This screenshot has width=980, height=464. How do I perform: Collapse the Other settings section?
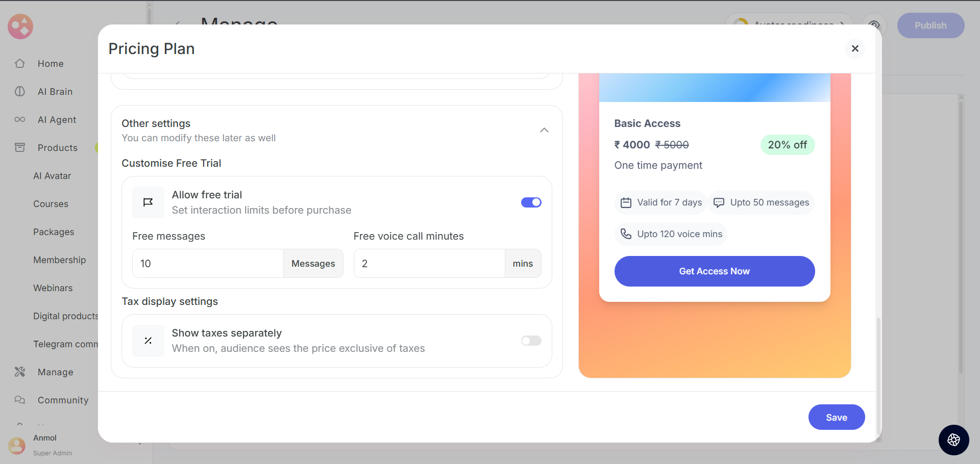pyautogui.click(x=544, y=131)
